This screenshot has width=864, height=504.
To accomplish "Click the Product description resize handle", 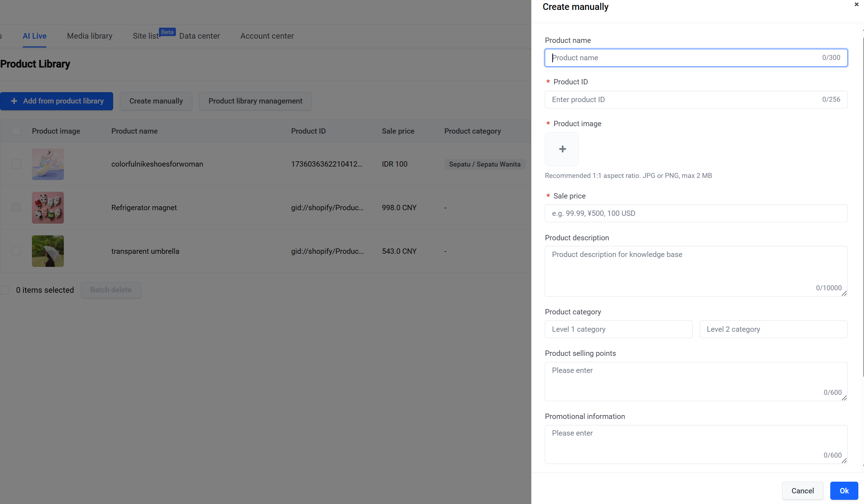I will click(844, 293).
